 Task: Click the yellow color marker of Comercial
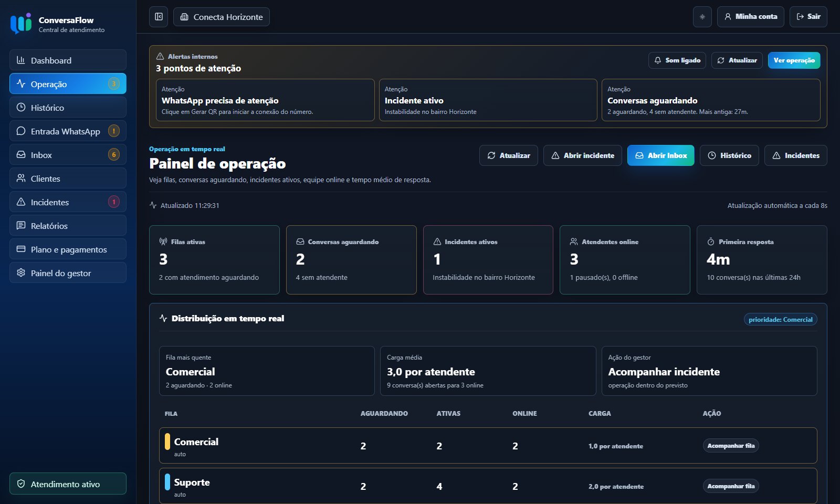167,442
